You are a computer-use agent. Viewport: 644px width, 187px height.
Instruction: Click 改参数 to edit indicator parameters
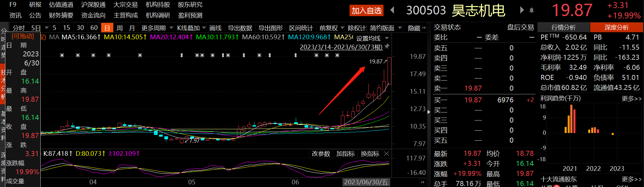click(x=321, y=154)
